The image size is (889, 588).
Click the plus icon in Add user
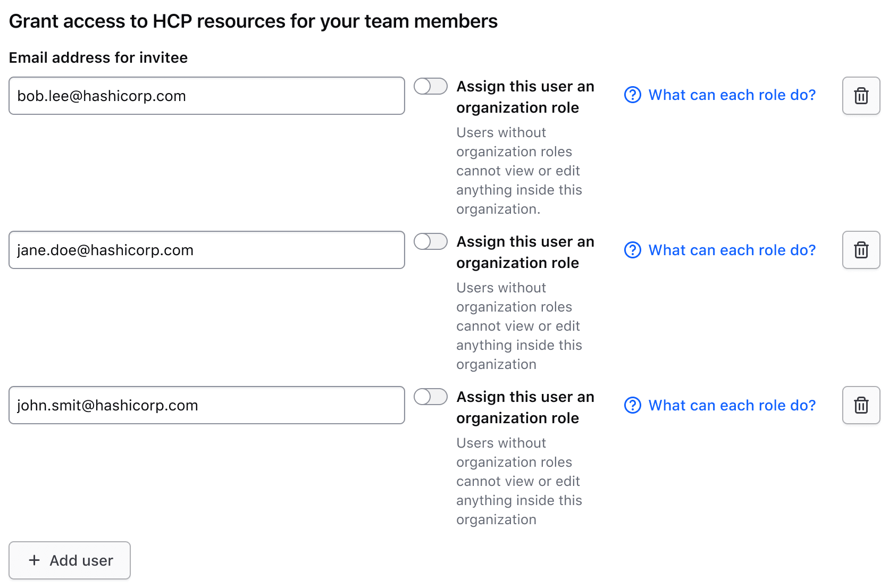pos(35,560)
